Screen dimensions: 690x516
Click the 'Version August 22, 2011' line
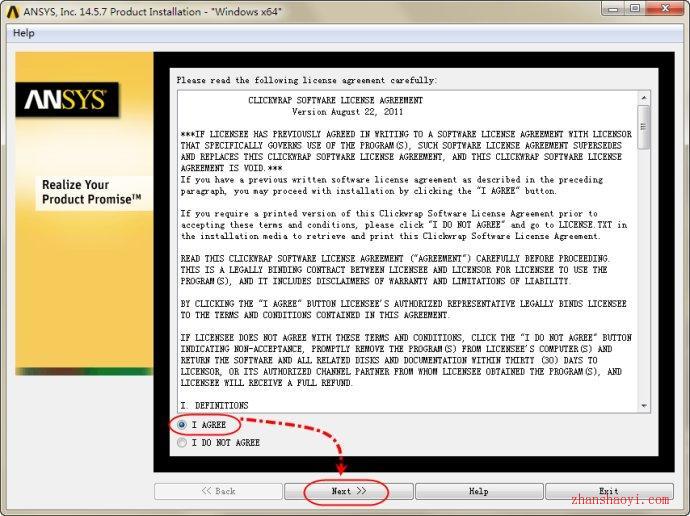tap(347, 112)
